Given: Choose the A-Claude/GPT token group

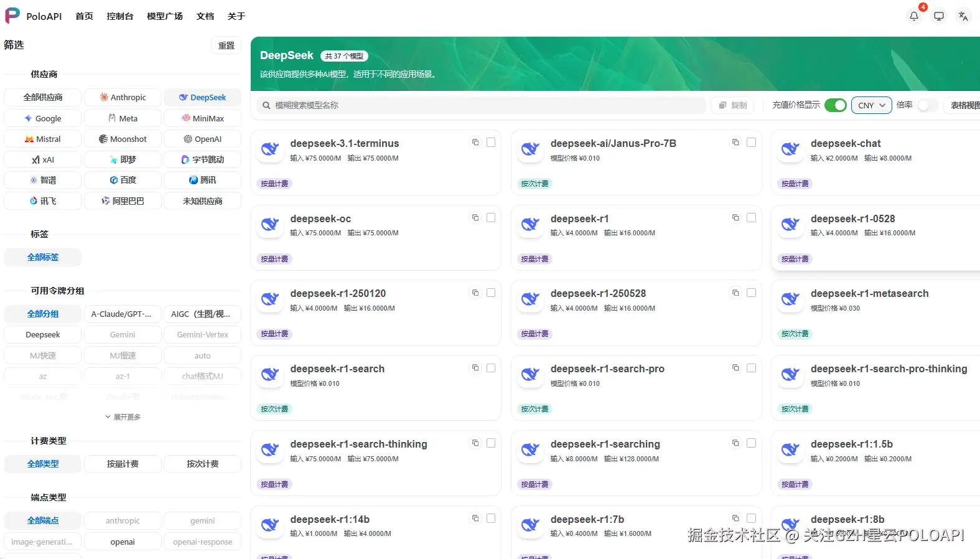Looking at the screenshot, I should [123, 314].
